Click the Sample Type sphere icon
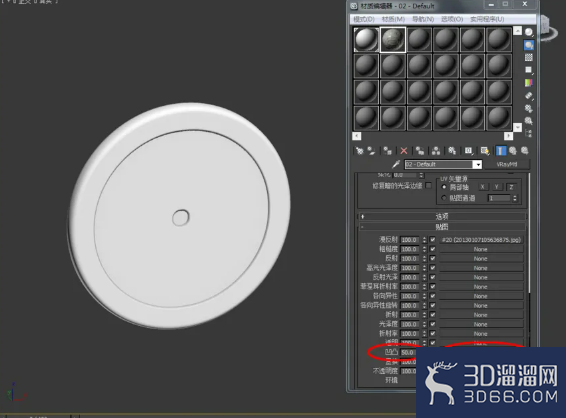566x418 pixels. [x=529, y=32]
